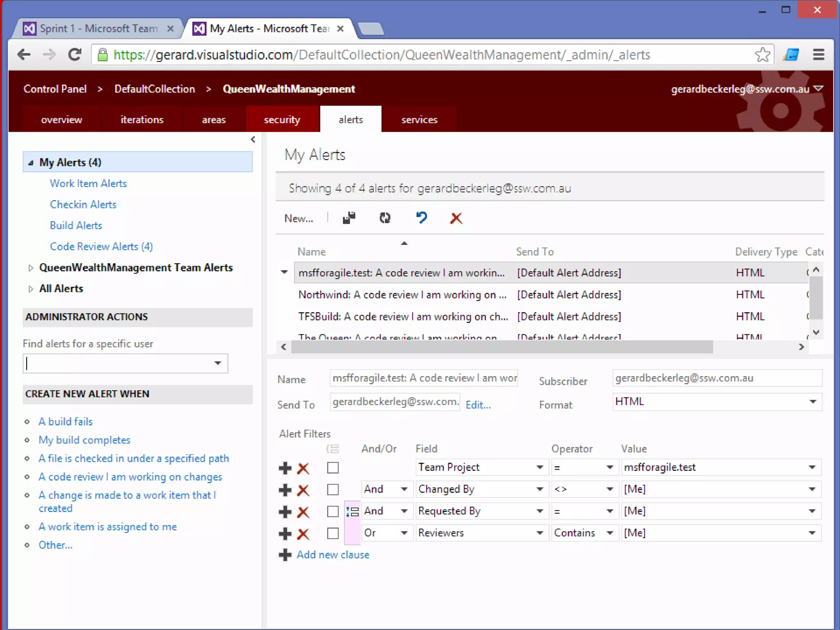
Task: Select the Reviewers clause checkbox
Action: tap(333, 533)
